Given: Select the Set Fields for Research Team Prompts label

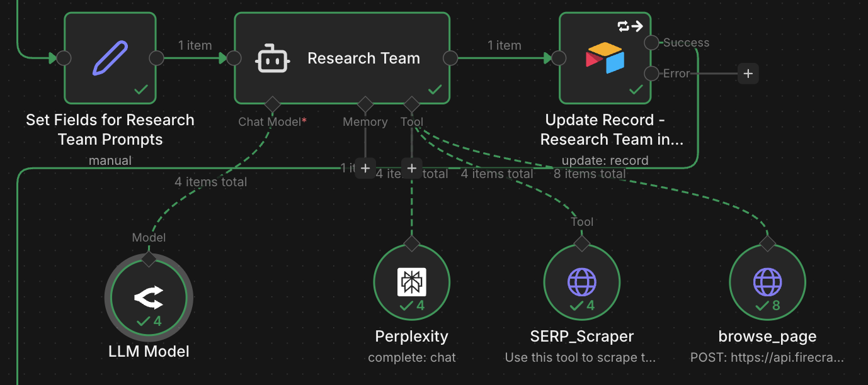Looking at the screenshot, I should click(x=110, y=130).
